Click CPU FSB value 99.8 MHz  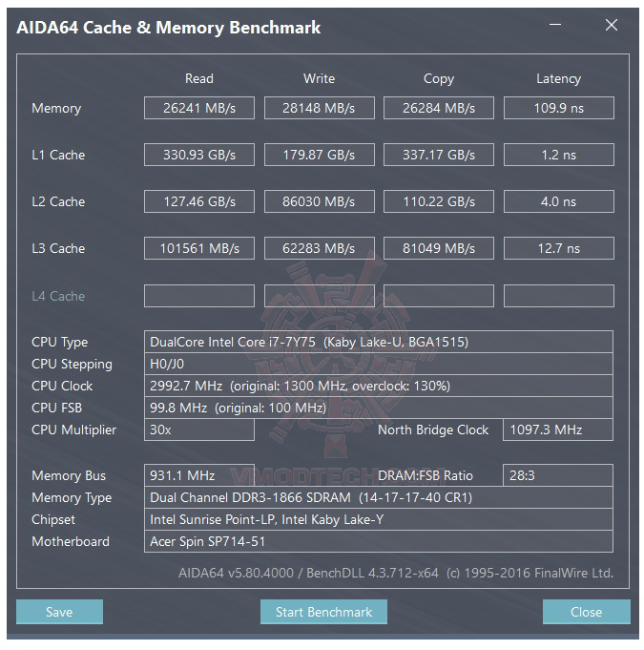coord(379,408)
